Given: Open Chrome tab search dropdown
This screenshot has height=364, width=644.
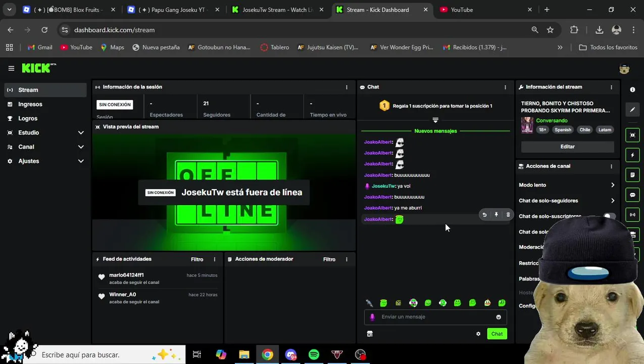Looking at the screenshot, I should tap(9, 10).
